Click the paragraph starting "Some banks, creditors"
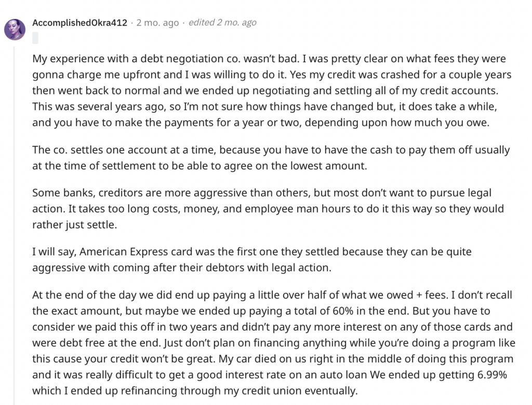The height and width of the screenshot is (405, 532). pyautogui.click(x=268, y=209)
